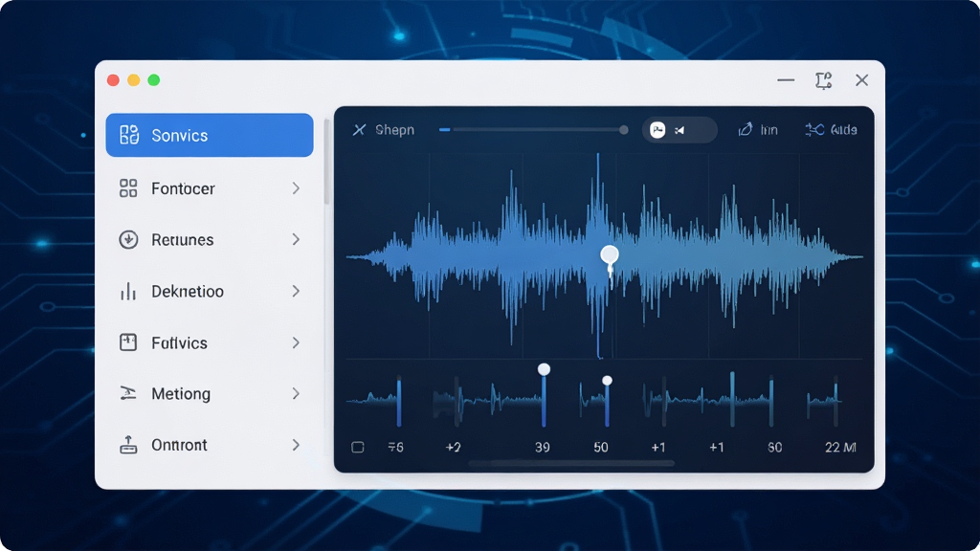This screenshot has width=980, height=551.
Task: Click the horizontal scrollbar under the values
Action: coord(571,464)
